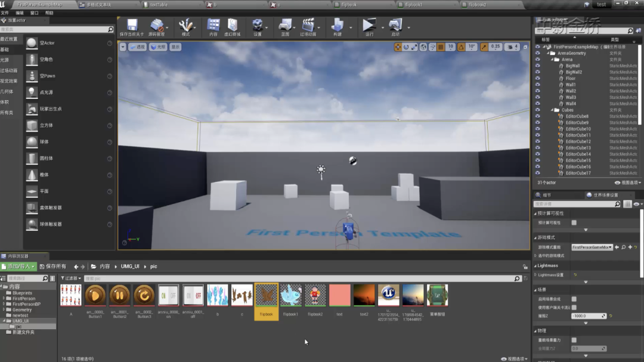Open the Cinematics clapperboard icon
This screenshot has height=362, width=644.
point(308,26)
